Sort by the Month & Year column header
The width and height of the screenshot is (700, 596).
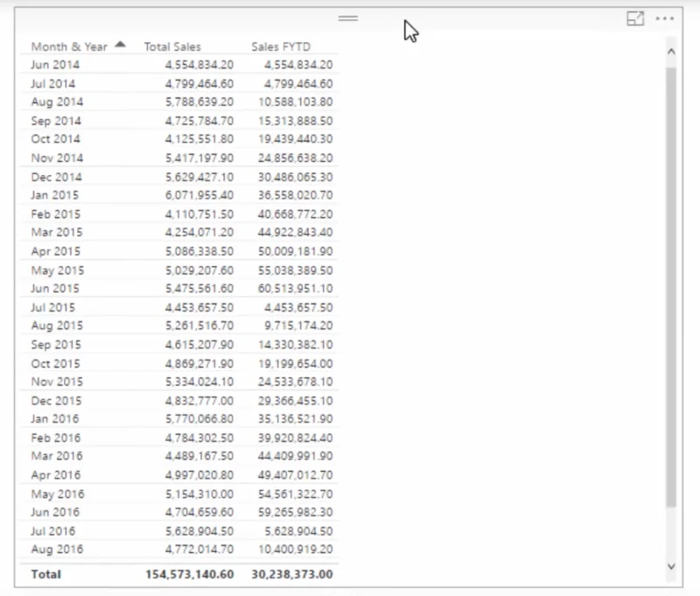point(69,47)
